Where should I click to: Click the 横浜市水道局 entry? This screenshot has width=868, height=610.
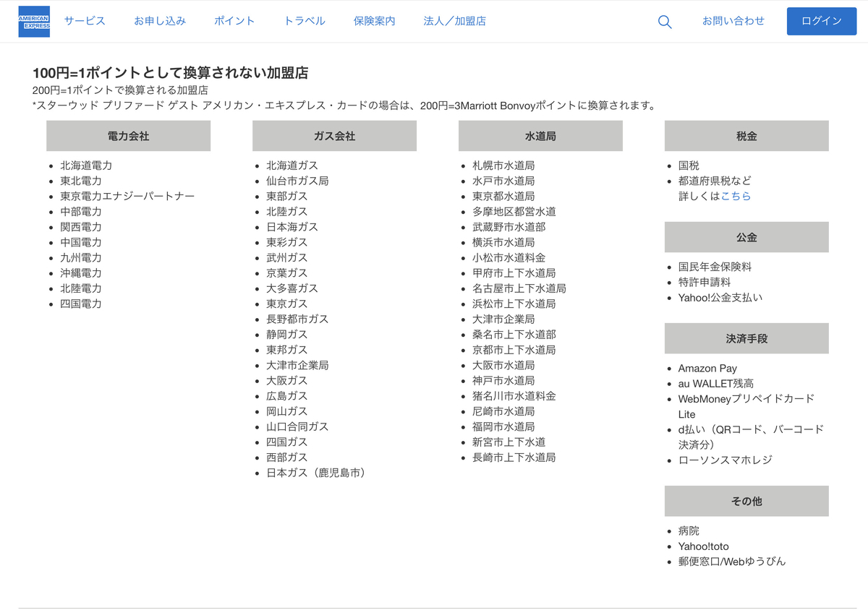(503, 242)
